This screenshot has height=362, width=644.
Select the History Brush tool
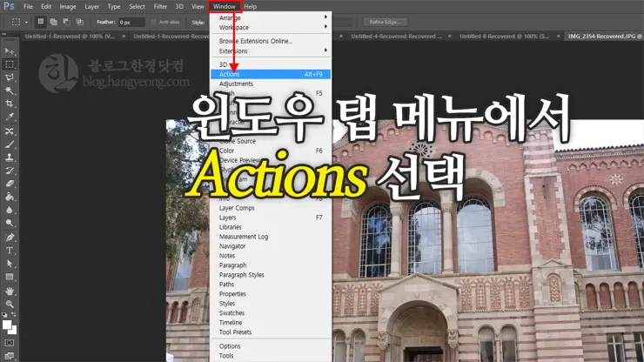[9, 171]
